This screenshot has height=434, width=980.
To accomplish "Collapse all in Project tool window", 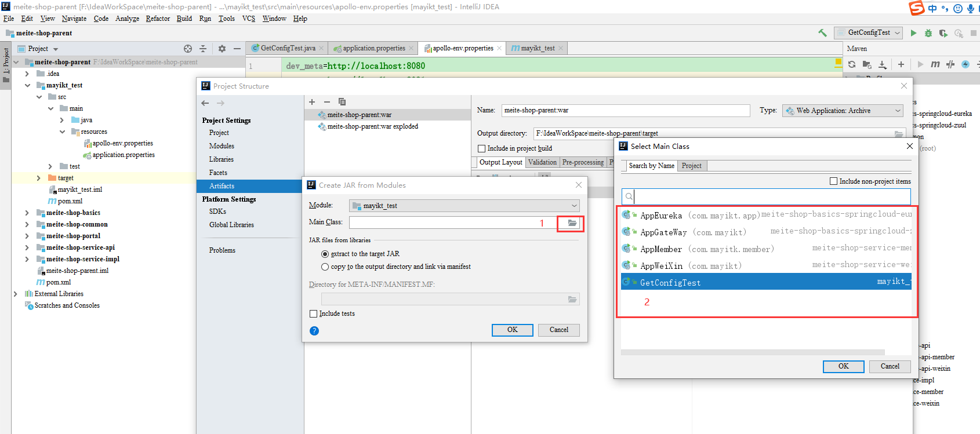I will tap(203, 49).
